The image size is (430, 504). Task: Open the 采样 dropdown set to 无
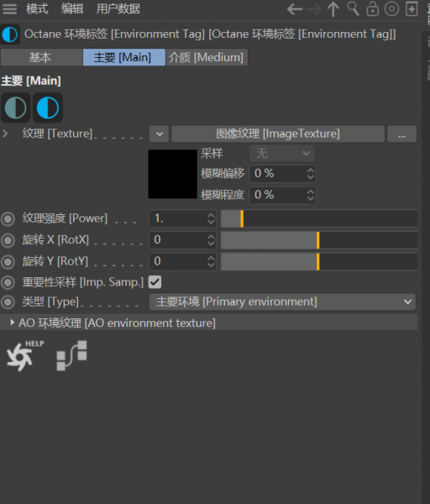click(282, 154)
